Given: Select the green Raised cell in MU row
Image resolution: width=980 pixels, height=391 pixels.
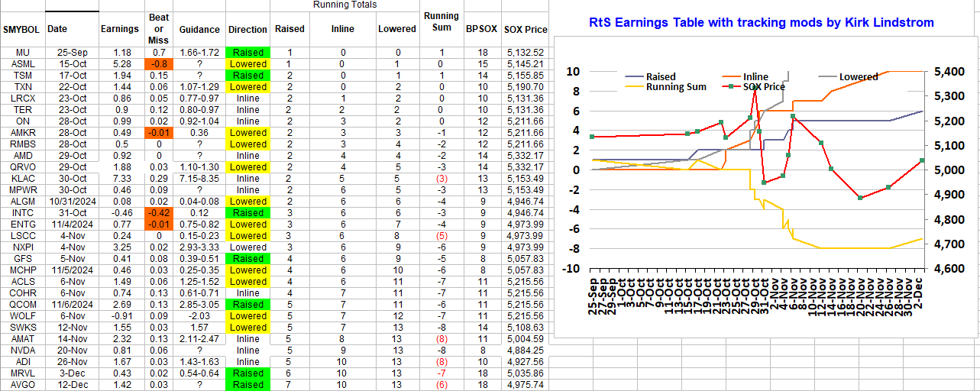Looking at the screenshot, I should (x=247, y=53).
